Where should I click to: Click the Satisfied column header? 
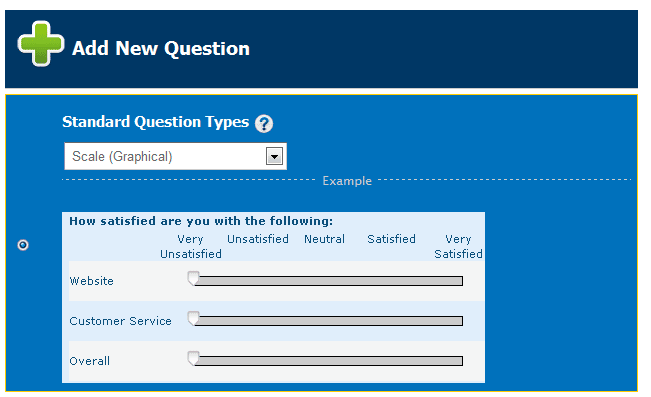click(x=391, y=239)
